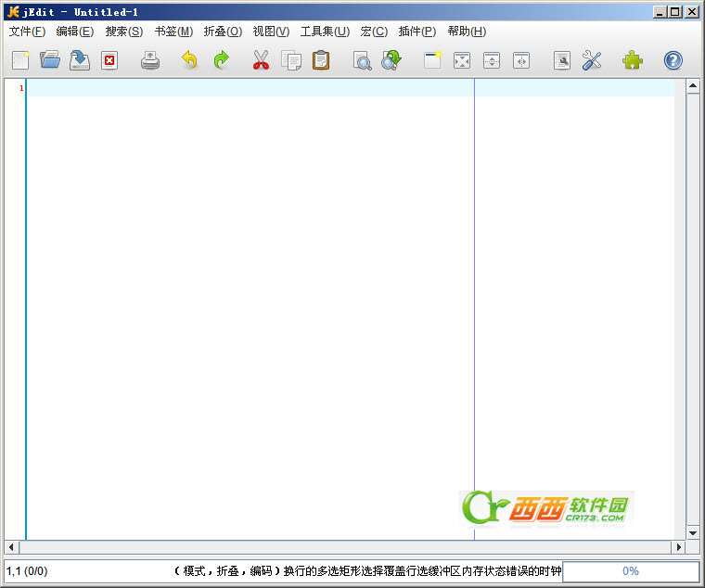705x588 pixels.
Task: Undo the last edit with the yellow arrow
Action: click(189, 60)
